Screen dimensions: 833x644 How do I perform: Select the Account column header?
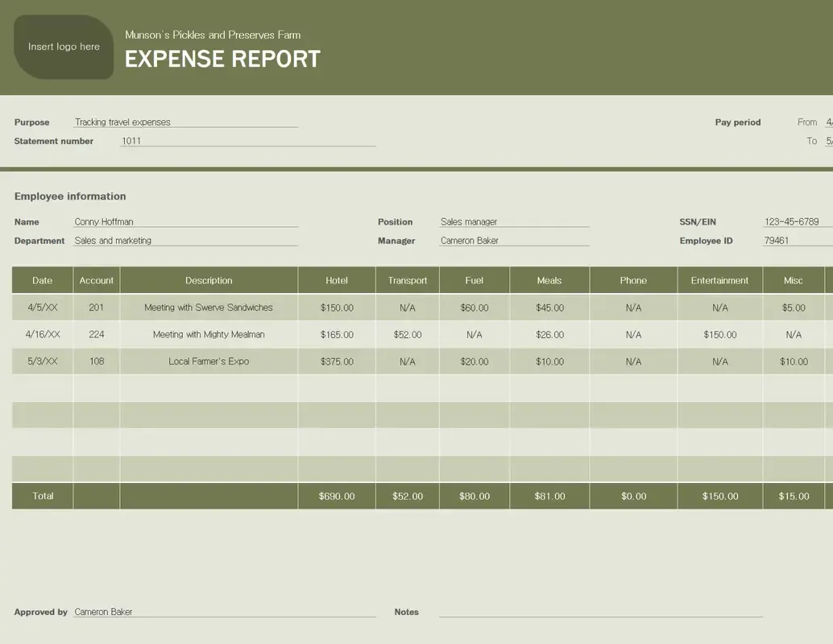[x=96, y=280]
